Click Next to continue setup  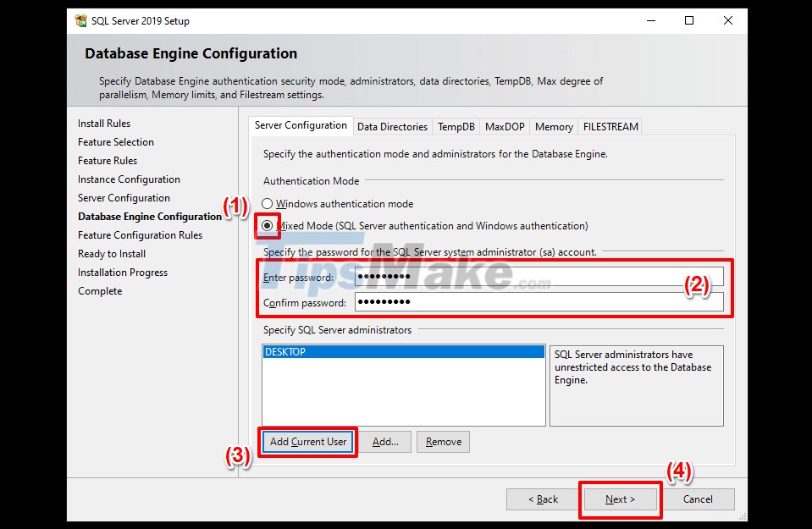click(x=621, y=499)
